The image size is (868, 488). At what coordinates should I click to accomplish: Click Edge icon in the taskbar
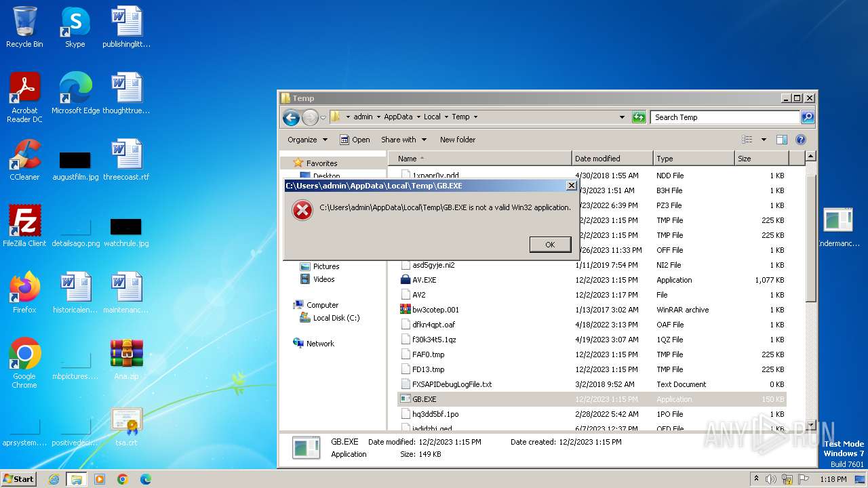145,479
